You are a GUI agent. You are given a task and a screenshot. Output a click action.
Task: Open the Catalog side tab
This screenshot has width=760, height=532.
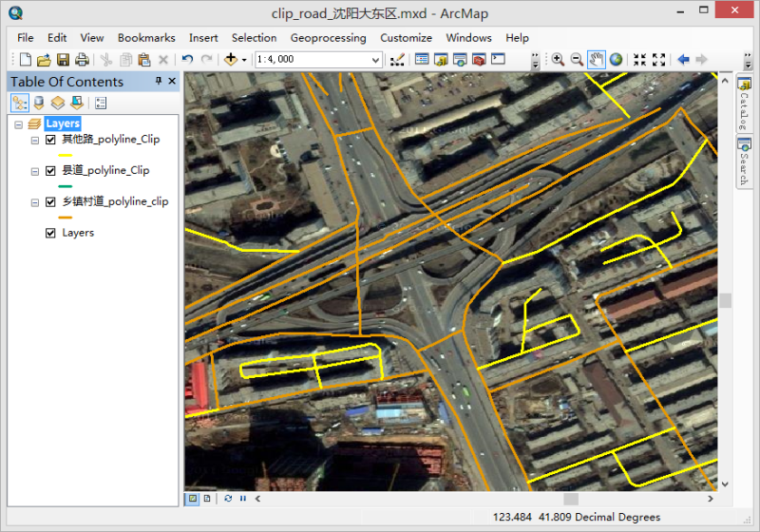click(744, 103)
